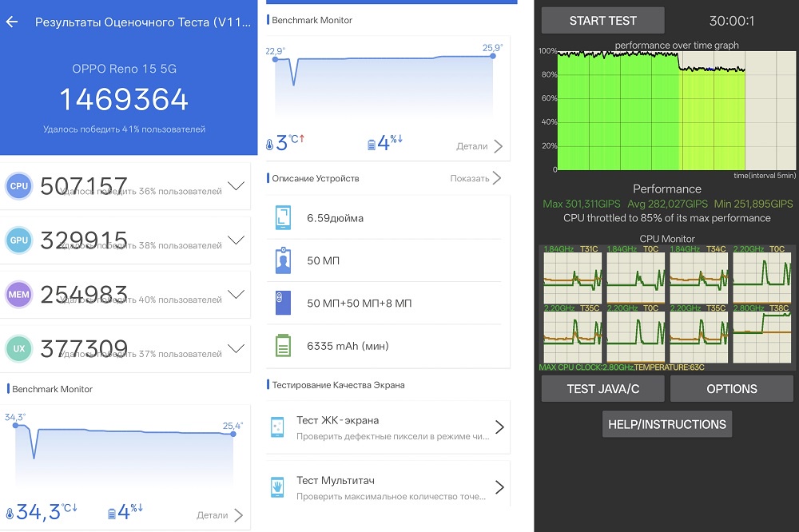Screen dimensions: 799x532
Task: Open HELP/INSTRUCTIONS button
Action: tap(666, 424)
